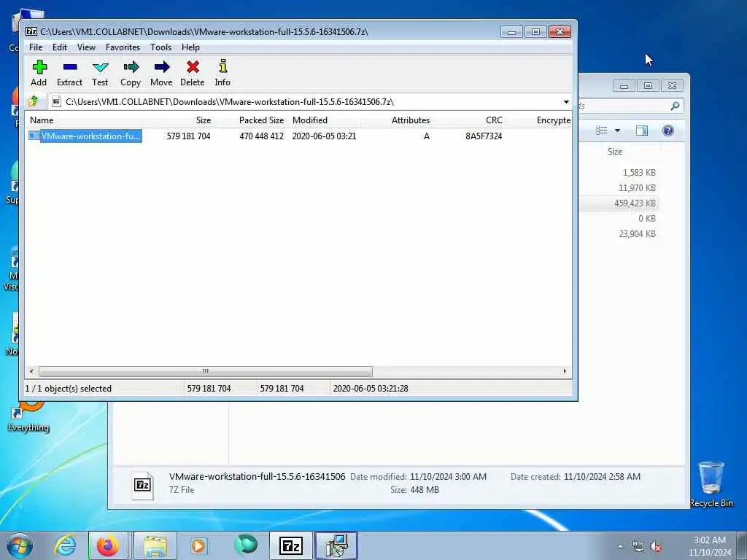Click the installer icon in taskbar

tap(336, 545)
